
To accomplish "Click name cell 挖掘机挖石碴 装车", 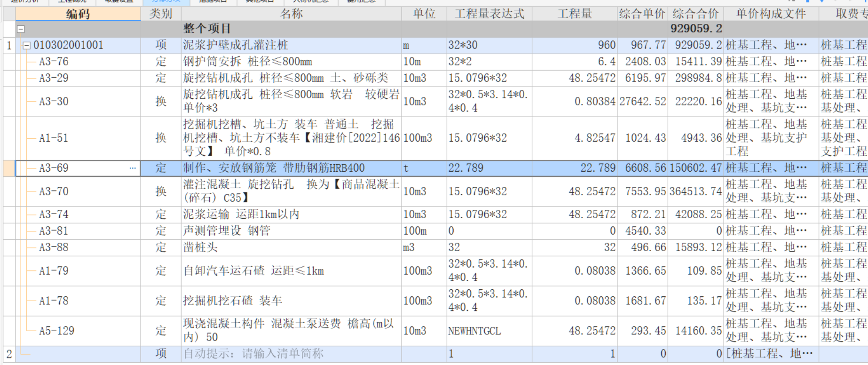I will [291, 301].
